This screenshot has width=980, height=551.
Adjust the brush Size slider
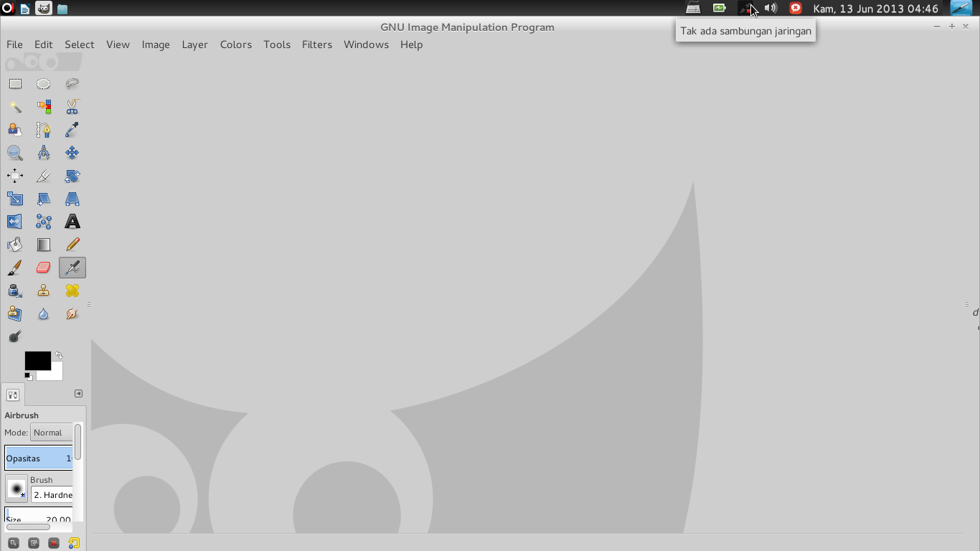point(39,515)
